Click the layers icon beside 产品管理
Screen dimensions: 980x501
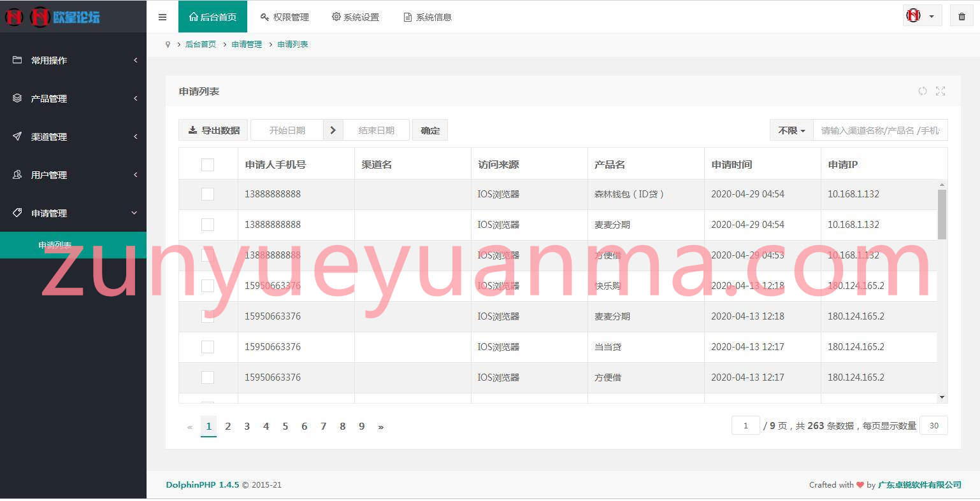coord(17,98)
